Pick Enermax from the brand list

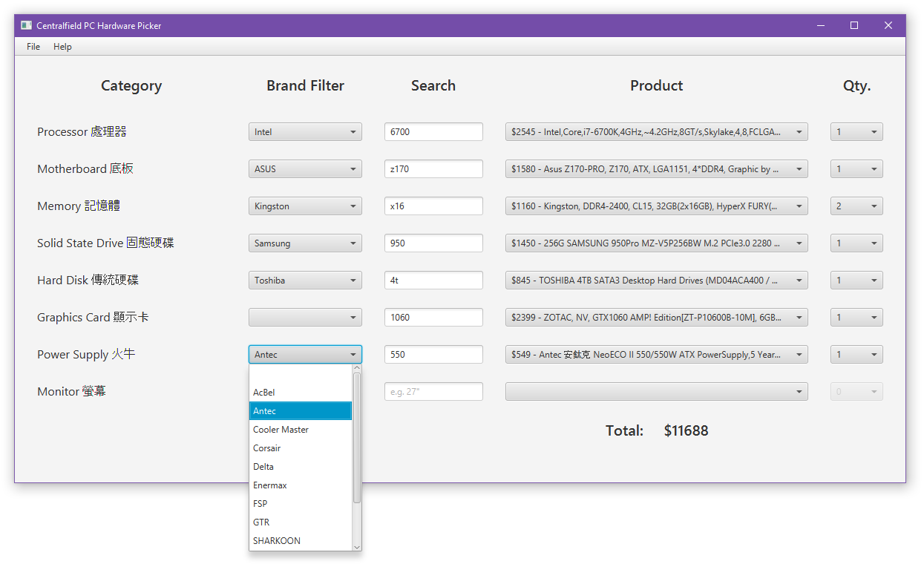click(x=301, y=485)
